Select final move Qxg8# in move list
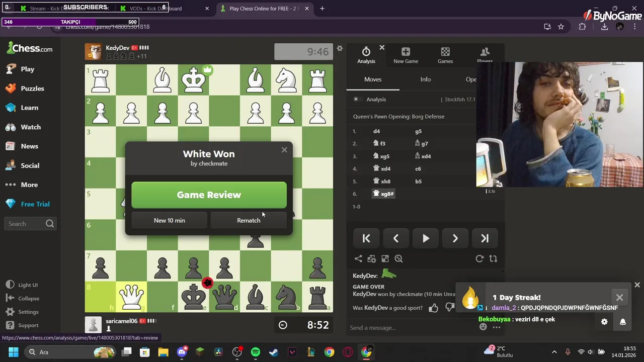This screenshot has height=362, width=644. [x=383, y=194]
